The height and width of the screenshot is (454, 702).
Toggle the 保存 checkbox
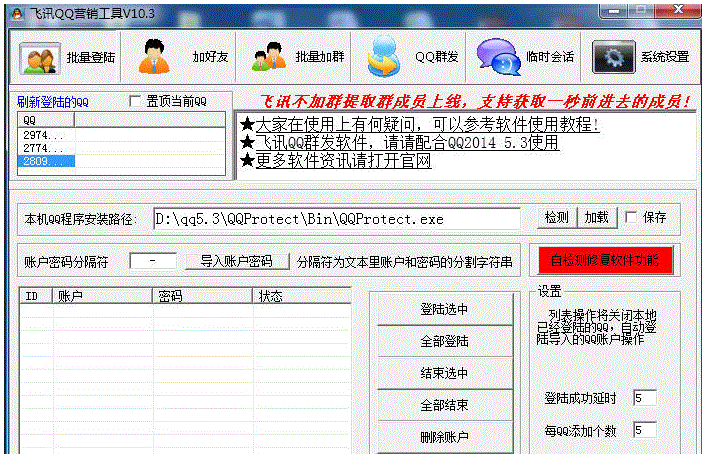(631, 218)
